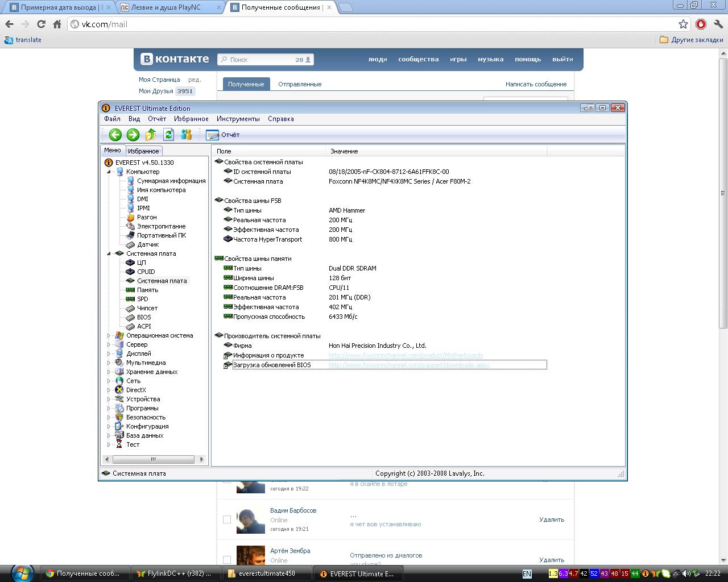Click Вадим Барбосов avatar thumbnail
The width and height of the screenshot is (728, 582).
coord(250,520)
